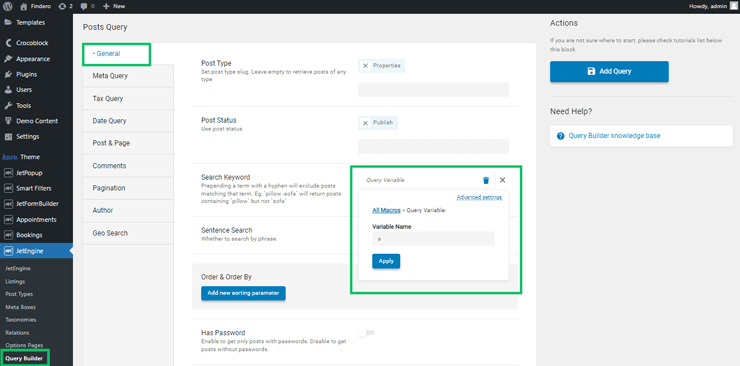Switch to the Meta Query tab
The width and height of the screenshot is (740, 366).
coord(128,76)
